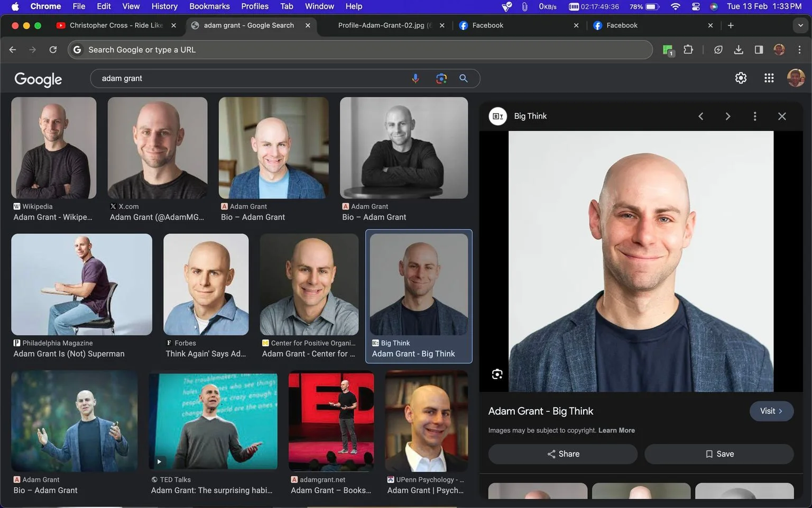812x508 pixels.
Task: Open Chrome downloads
Action: click(x=739, y=50)
